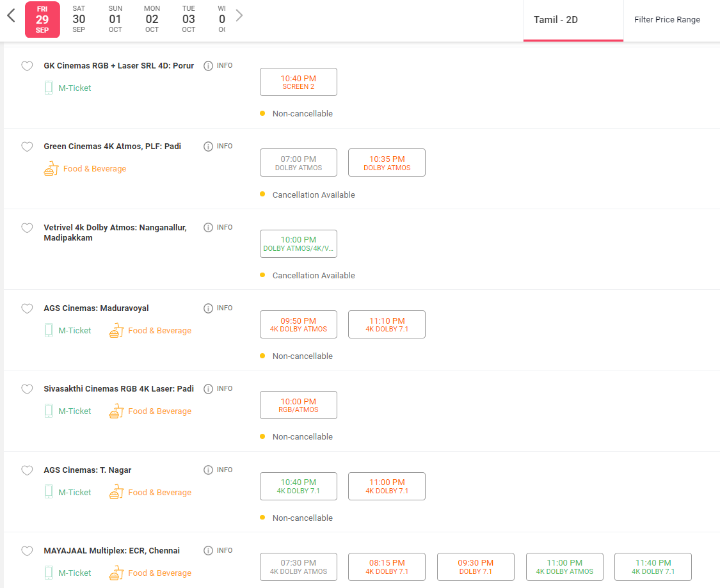Open info icon for MAYAJAAL Multiplex
Screen dimensions: 720x588
208,550
